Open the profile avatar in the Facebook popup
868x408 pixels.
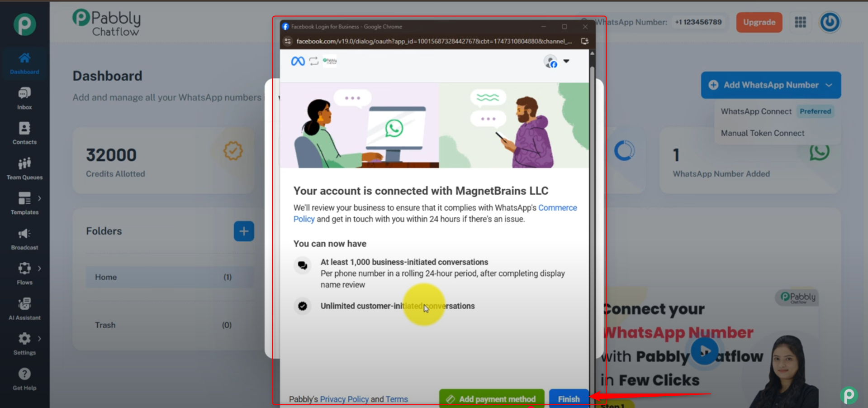pyautogui.click(x=550, y=62)
